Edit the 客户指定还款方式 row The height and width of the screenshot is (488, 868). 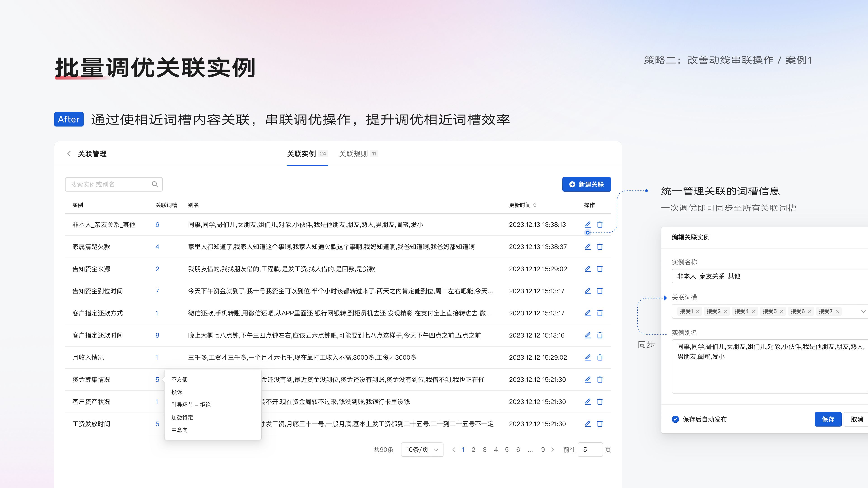(x=588, y=313)
